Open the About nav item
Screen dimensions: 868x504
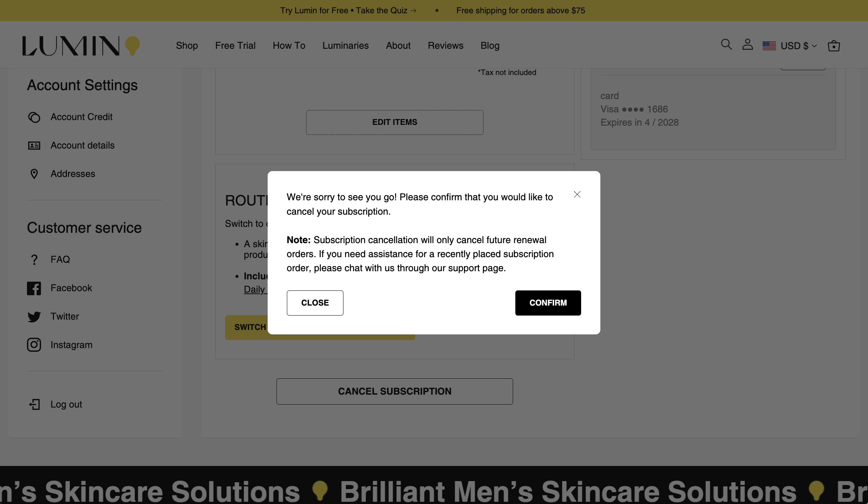coord(398,45)
